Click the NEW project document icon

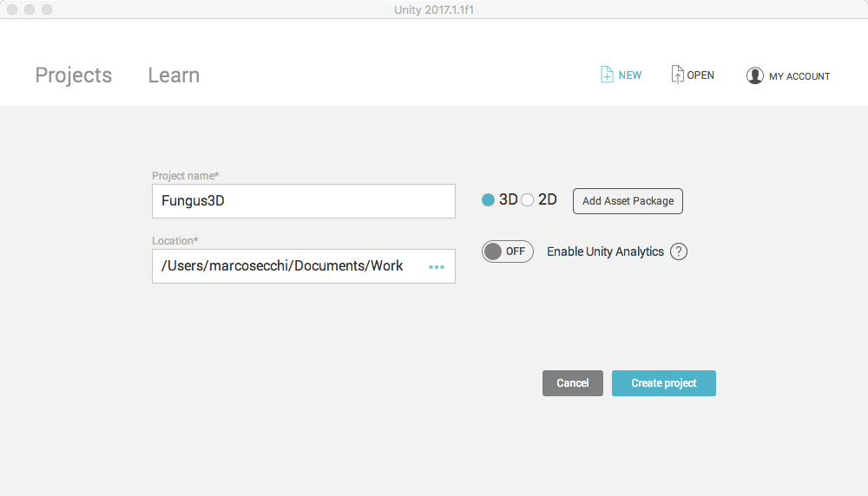(x=607, y=75)
